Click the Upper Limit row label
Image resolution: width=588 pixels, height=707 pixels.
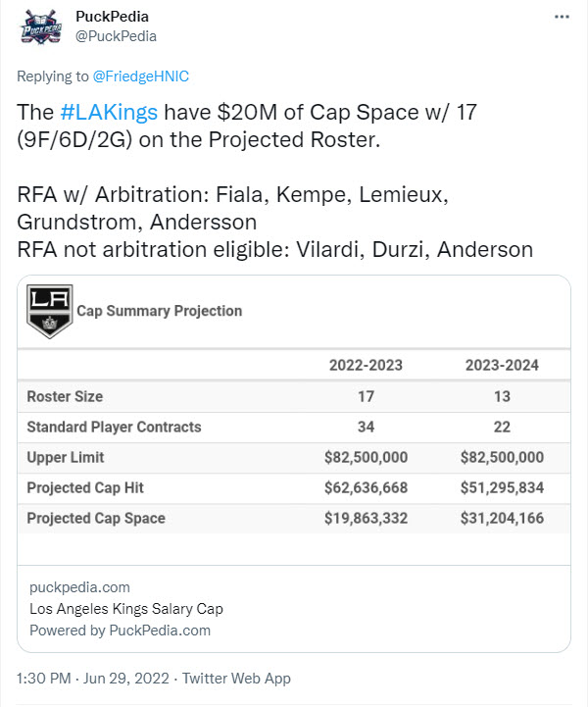pos(66,457)
